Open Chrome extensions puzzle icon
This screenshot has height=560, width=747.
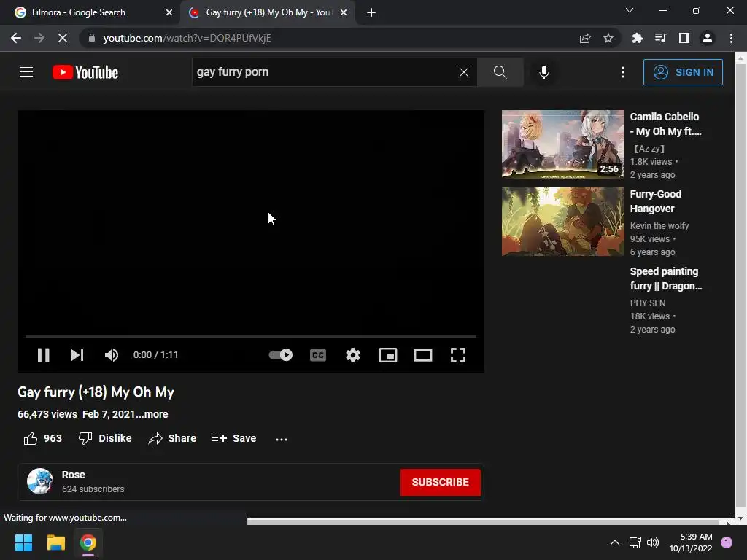tap(637, 38)
